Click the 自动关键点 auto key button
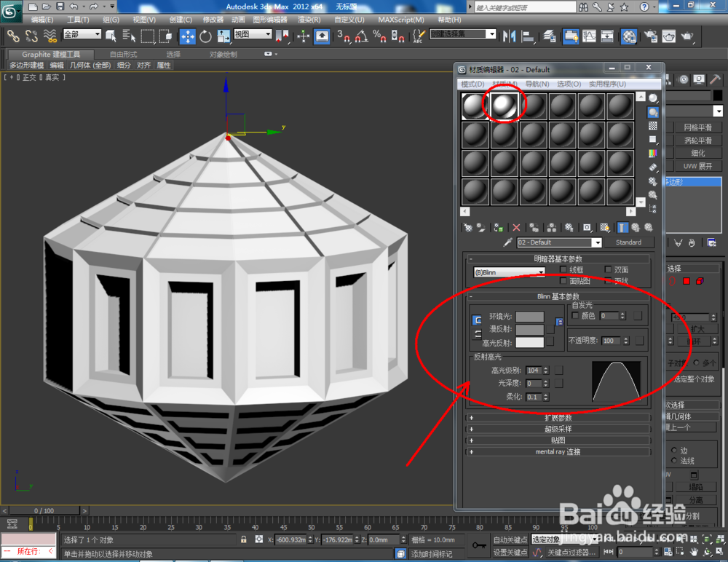This screenshot has width=728, height=562. (510, 539)
